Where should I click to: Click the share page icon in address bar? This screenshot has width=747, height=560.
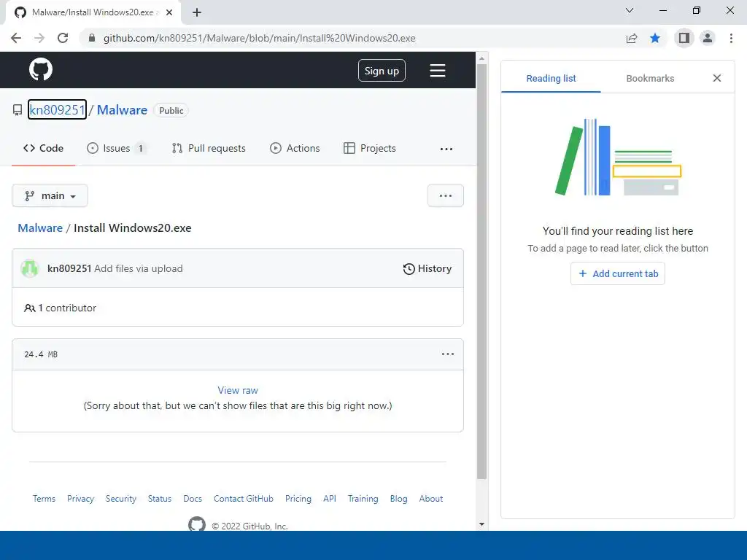tap(632, 38)
